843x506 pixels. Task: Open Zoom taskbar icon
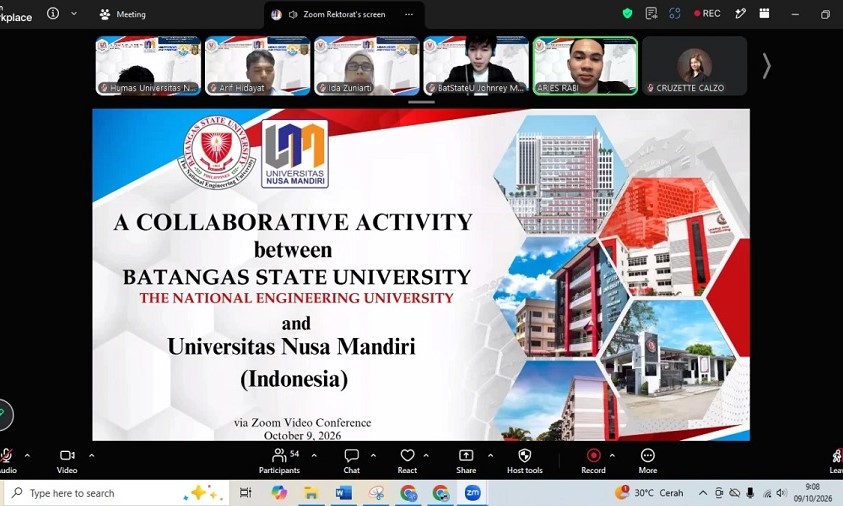[x=473, y=493]
